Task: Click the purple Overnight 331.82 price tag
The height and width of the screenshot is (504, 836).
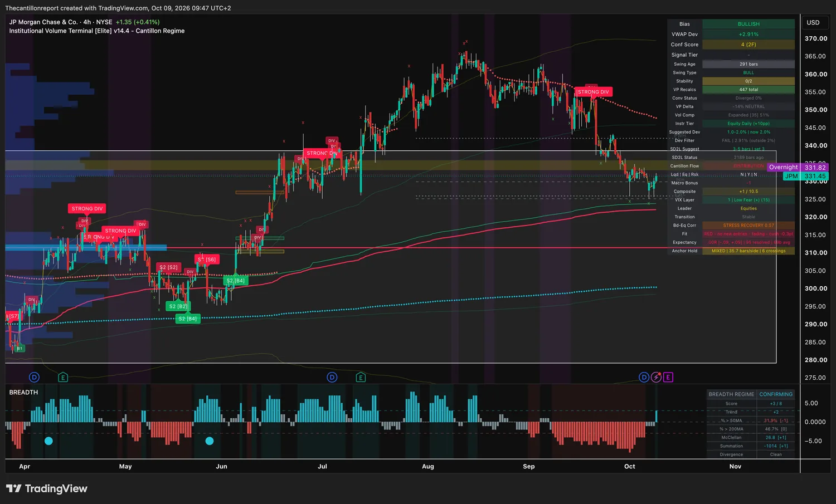Action: pos(798,167)
